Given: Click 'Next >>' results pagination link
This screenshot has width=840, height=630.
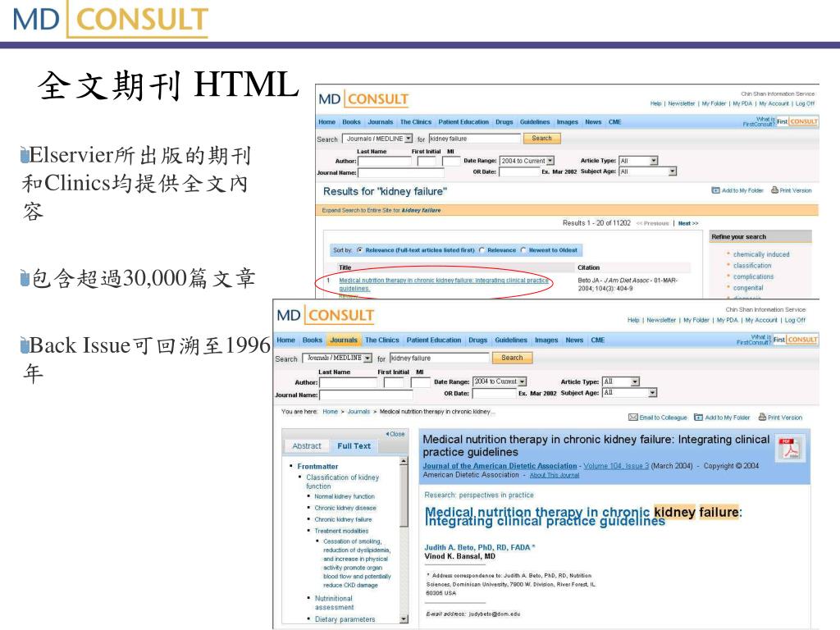Looking at the screenshot, I should point(688,223).
